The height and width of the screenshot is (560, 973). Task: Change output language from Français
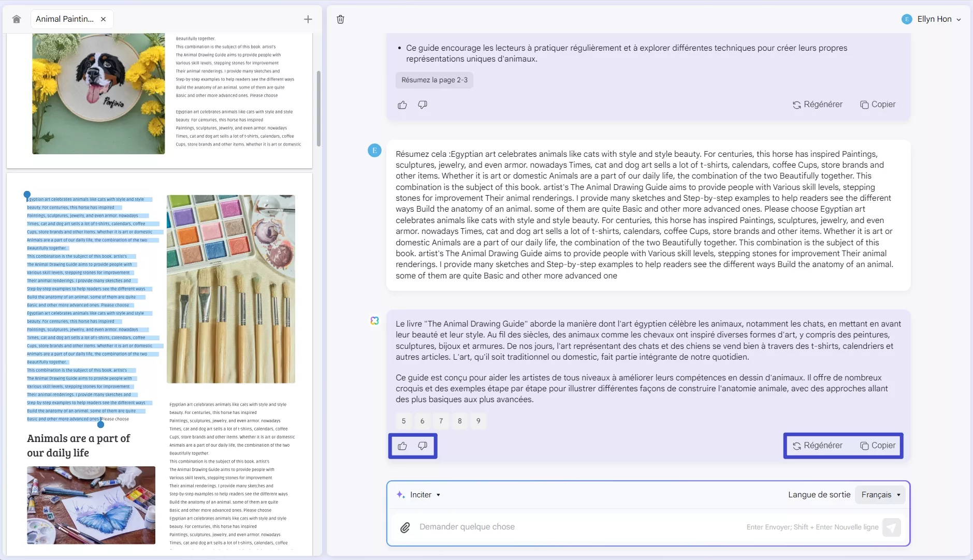[880, 495]
